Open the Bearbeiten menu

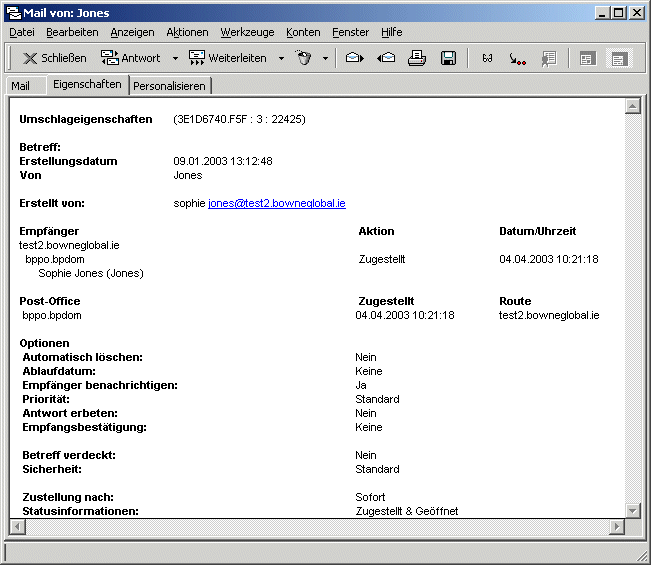pos(72,32)
